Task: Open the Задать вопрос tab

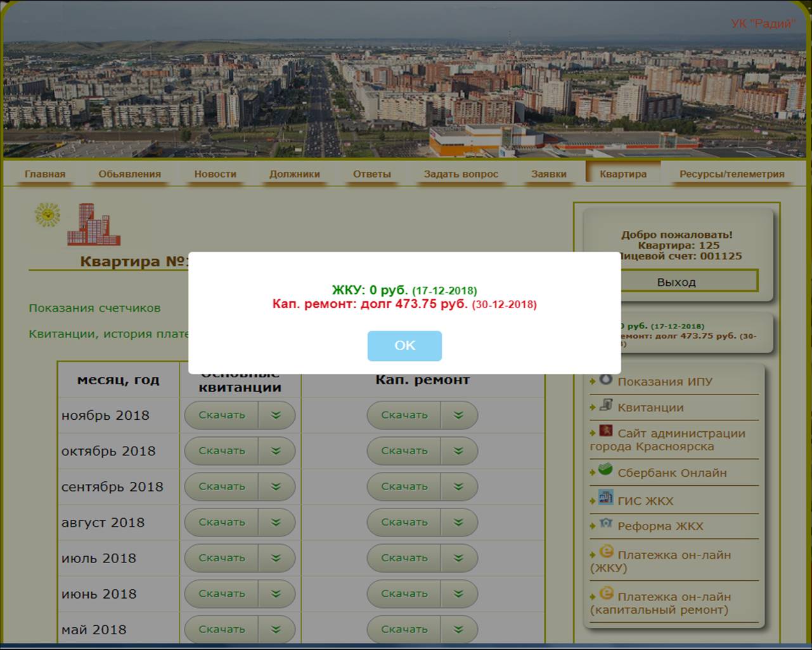Action: pos(461,174)
